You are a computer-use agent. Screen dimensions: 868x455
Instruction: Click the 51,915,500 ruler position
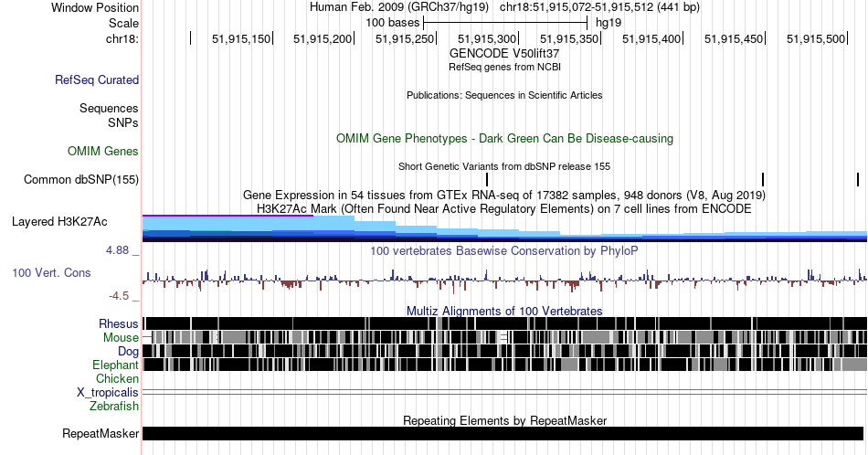pyautogui.click(x=816, y=38)
